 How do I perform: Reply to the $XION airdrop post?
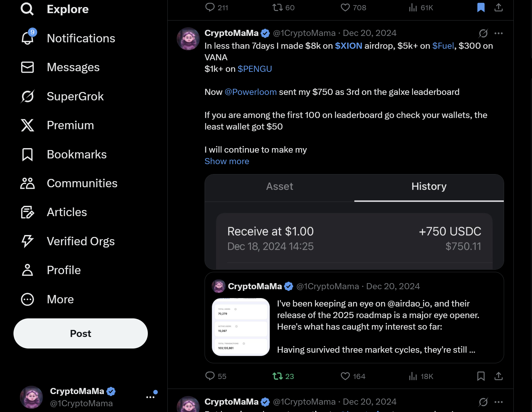point(210,376)
